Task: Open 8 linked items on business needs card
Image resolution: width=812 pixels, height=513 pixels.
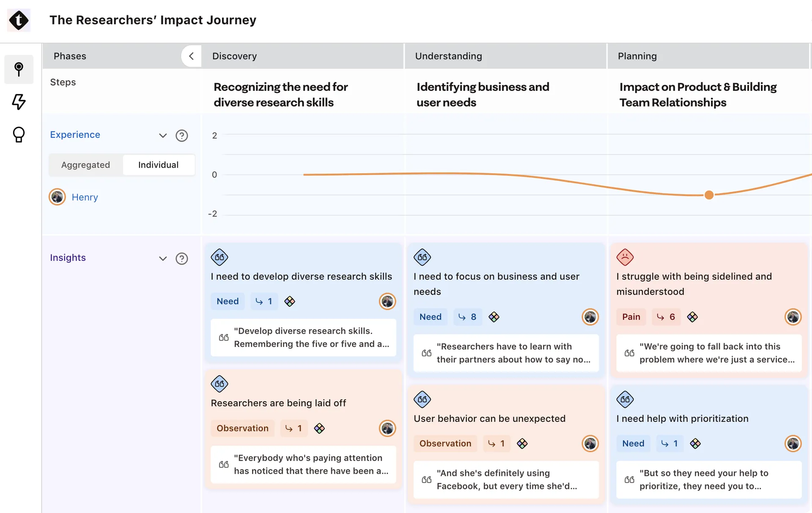Action: (468, 317)
